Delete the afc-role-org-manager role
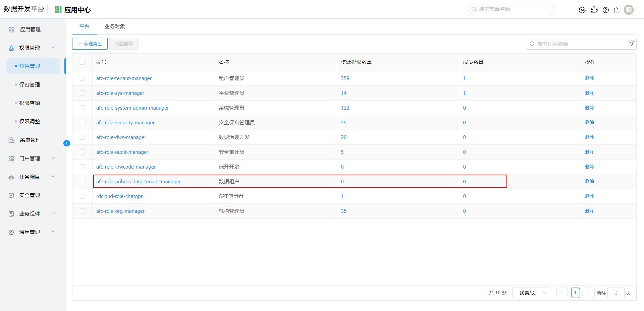 click(x=589, y=211)
